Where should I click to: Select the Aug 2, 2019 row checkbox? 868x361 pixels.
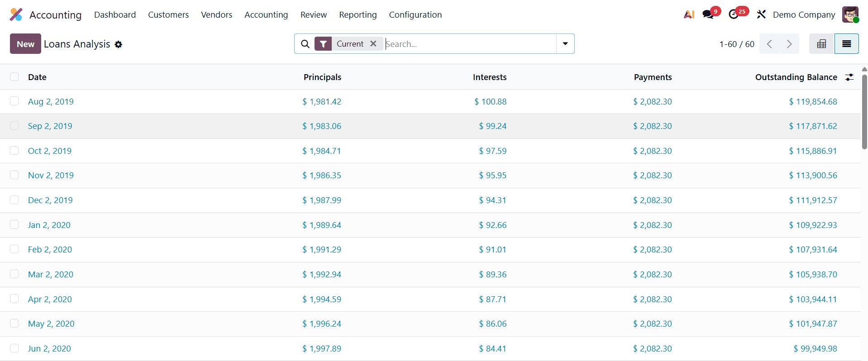click(14, 101)
